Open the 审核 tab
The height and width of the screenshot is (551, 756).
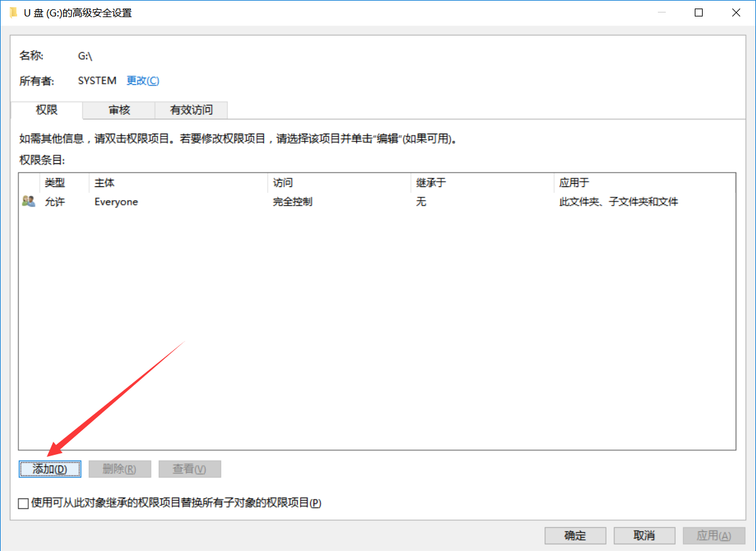pos(119,110)
